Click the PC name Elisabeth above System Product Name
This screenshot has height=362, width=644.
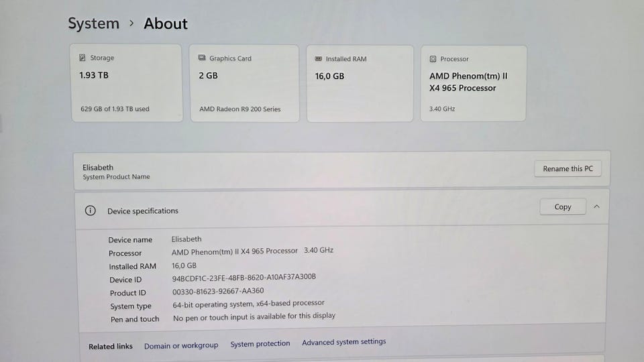point(98,168)
